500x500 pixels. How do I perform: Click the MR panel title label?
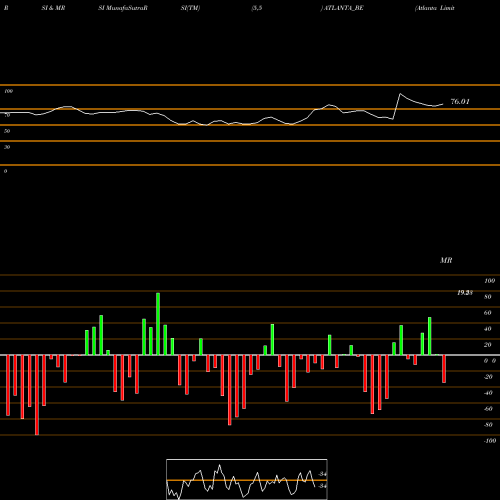point(446,260)
